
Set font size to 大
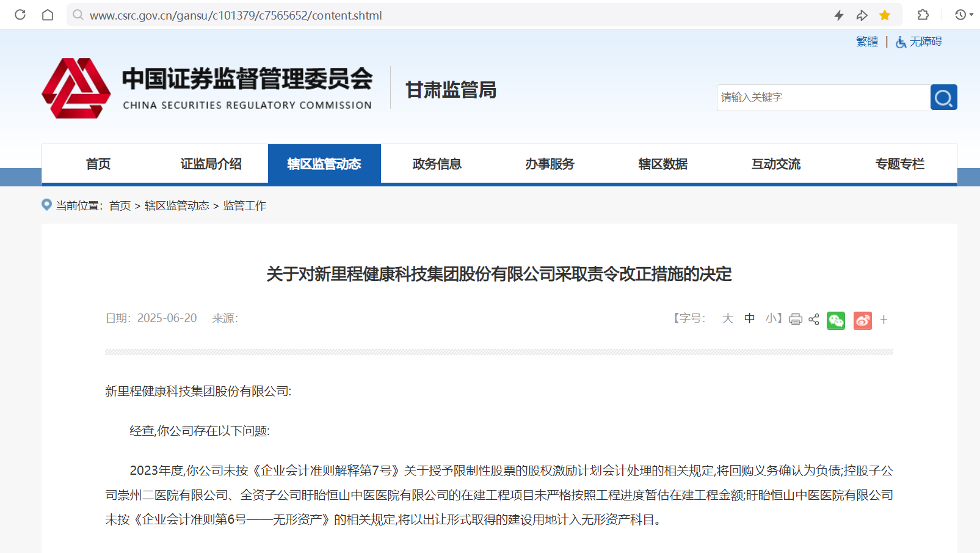(x=728, y=318)
